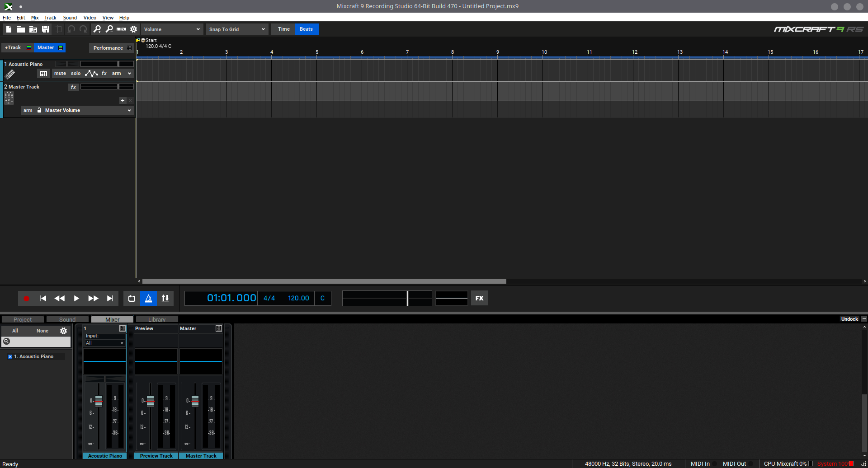
Task: Switch timeline to Time mode
Action: click(284, 29)
